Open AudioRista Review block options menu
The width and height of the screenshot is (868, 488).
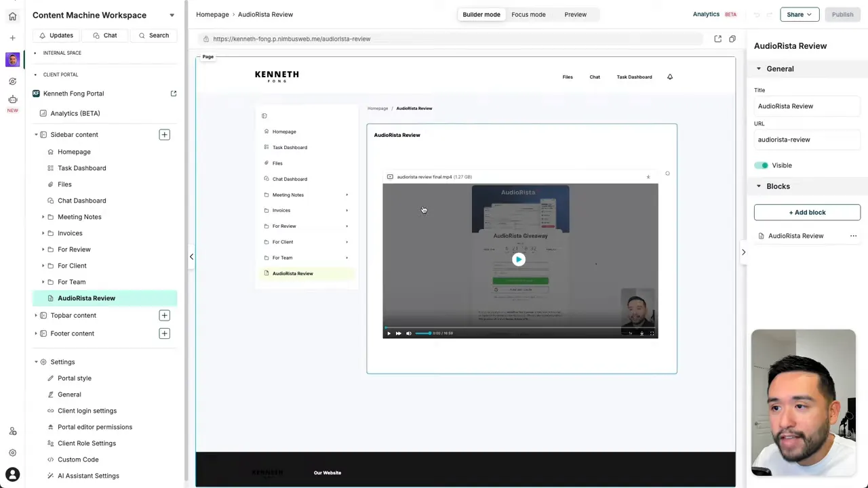coord(853,235)
